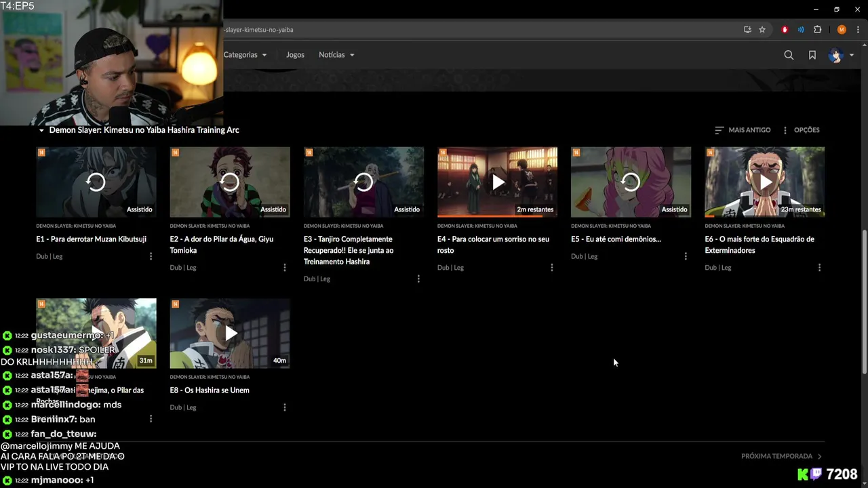The width and height of the screenshot is (868, 488).
Task: Open the Crunchyroll search icon
Action: (x=789, y=55)
